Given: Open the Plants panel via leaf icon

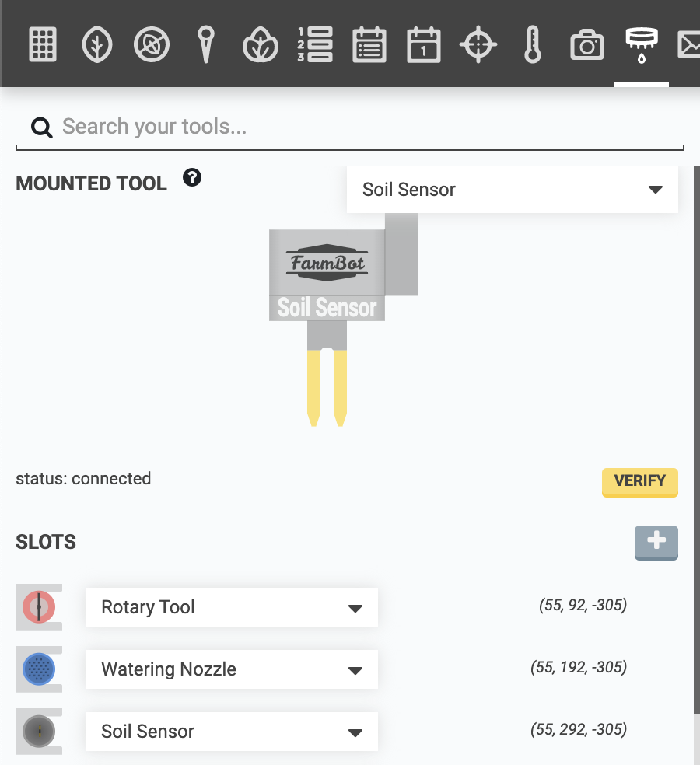Looking at the screenshot, I should pyautogui.click(x=96, y=44).
